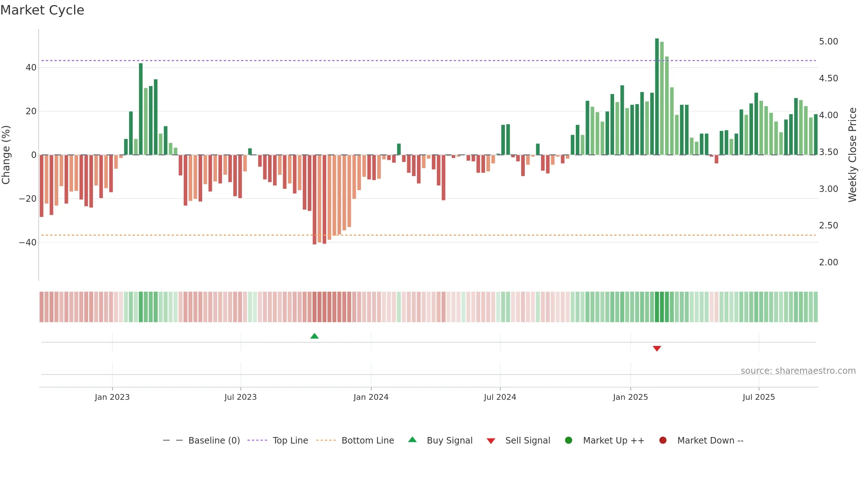Toggle the Market Down -- legend entry
The width and height of the screenshot is (868, 488).
pos(701,441)
